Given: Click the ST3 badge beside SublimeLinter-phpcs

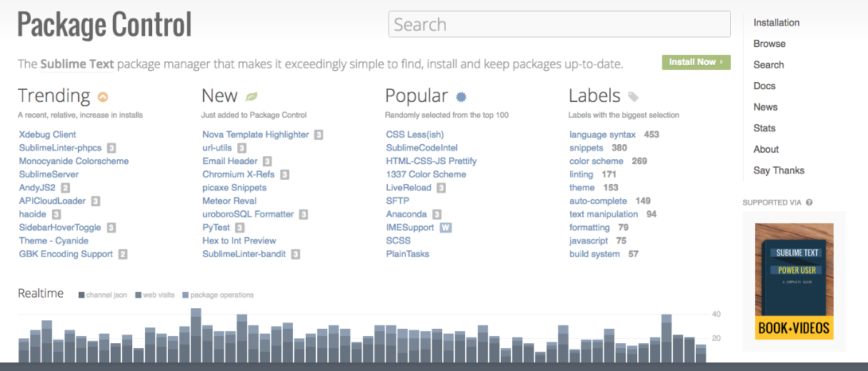Looking at the screenshot, I should [111, 148].
